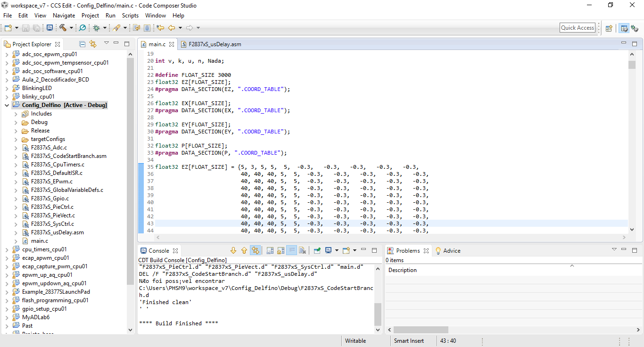Image resolution: width=644 pixels, height=347 pixels.
Task: Click the Open Perspective icon
Action: (x=609, y=28)
